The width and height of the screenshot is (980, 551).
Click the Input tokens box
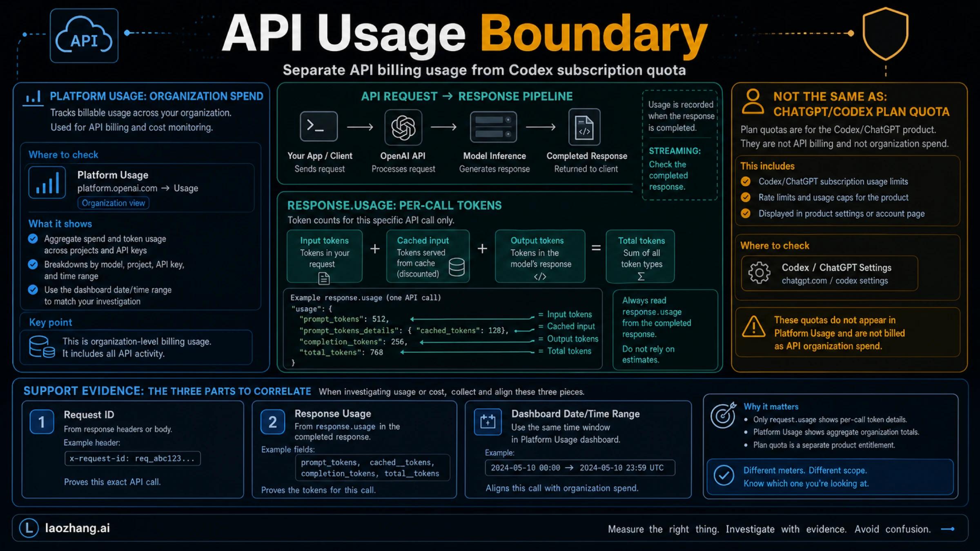324,256
